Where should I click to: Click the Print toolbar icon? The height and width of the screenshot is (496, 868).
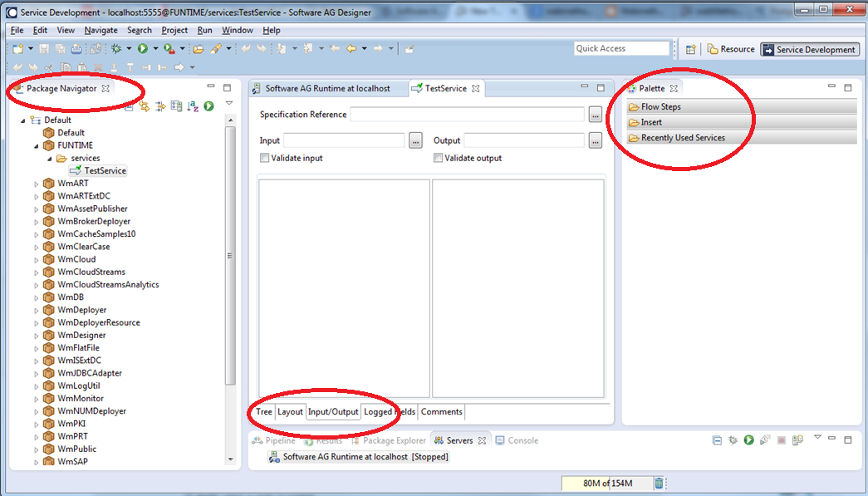[76, 49]
